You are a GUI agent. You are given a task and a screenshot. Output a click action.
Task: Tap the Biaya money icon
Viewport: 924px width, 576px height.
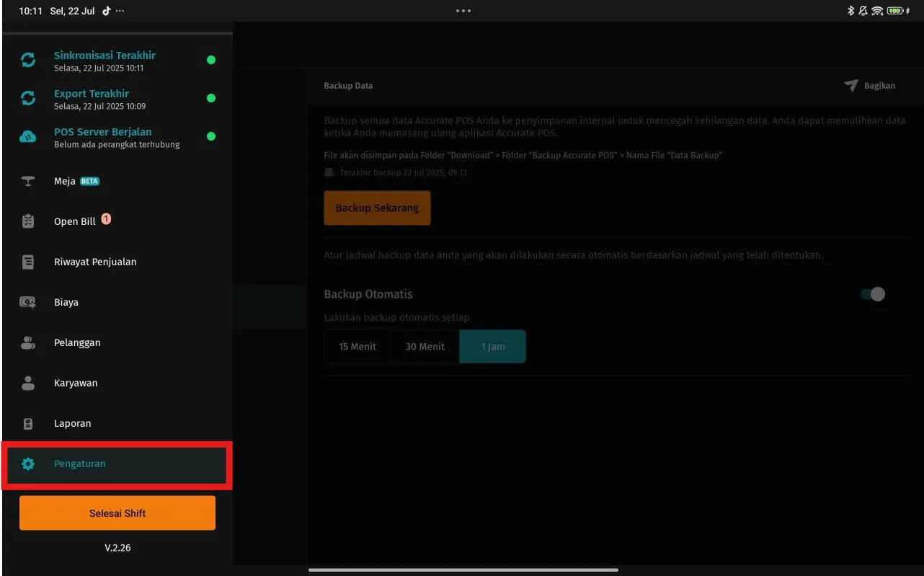point(28,302)
